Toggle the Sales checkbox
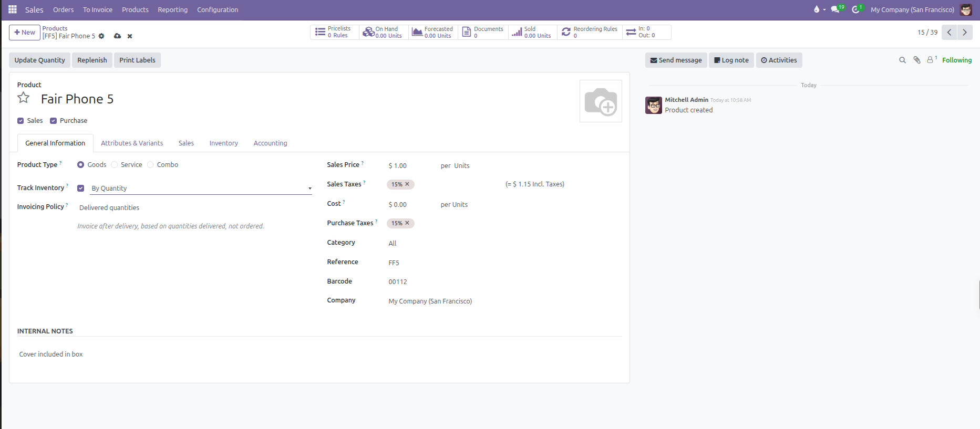Screen dimensions: 980x429 tap(20, 121)
